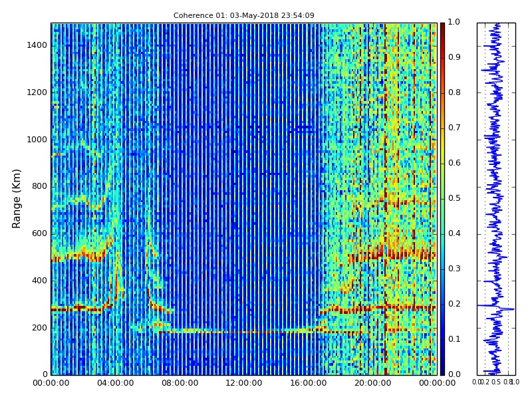This screenshot has width=532, height=399.
Task: Click the 0.9 label on the colorbar
Action: pyautogui.click(x=454, y=58)
